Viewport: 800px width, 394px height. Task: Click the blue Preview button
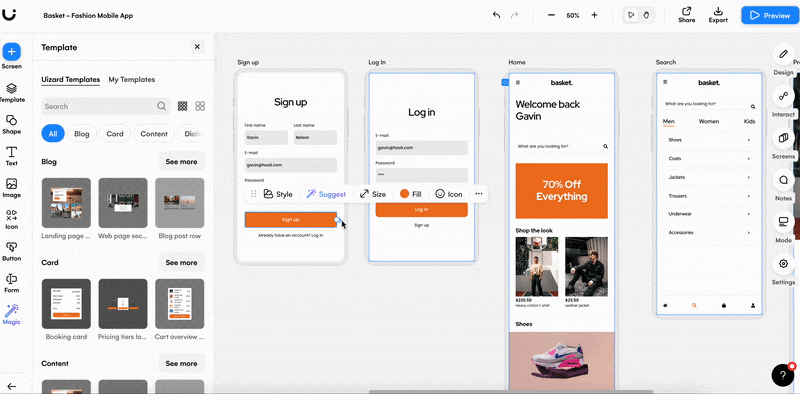click(x=769, y=15)
